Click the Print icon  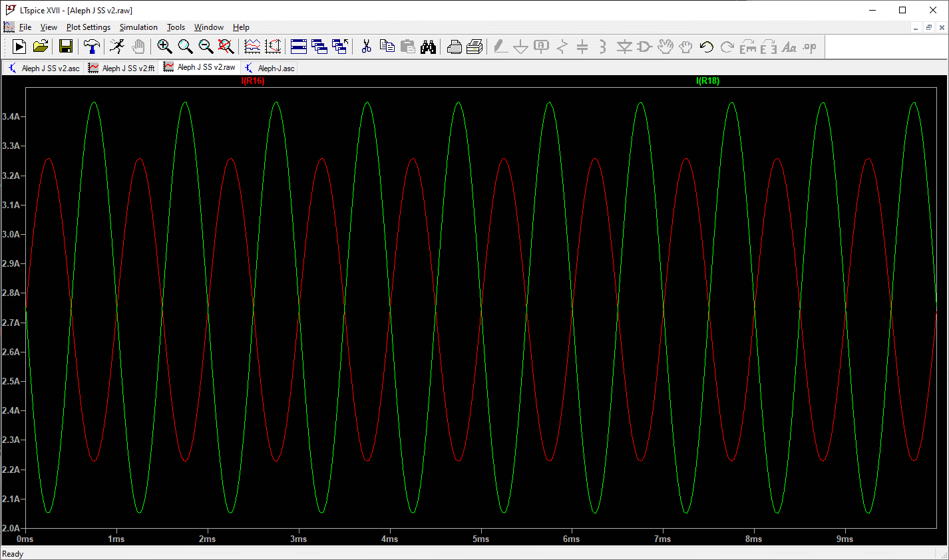point(475,47)
